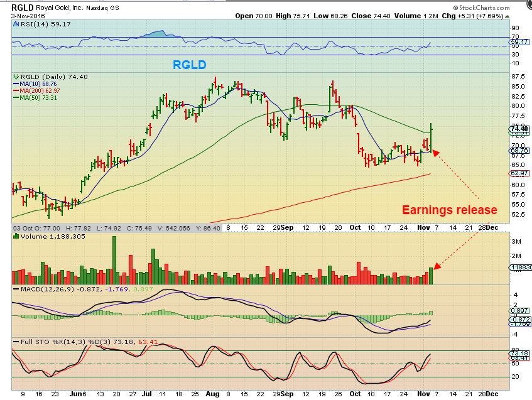Click the RSI(14) 59.17 panel label
The height and width of the screenshot is (400, 532).
tap(45, 24)
